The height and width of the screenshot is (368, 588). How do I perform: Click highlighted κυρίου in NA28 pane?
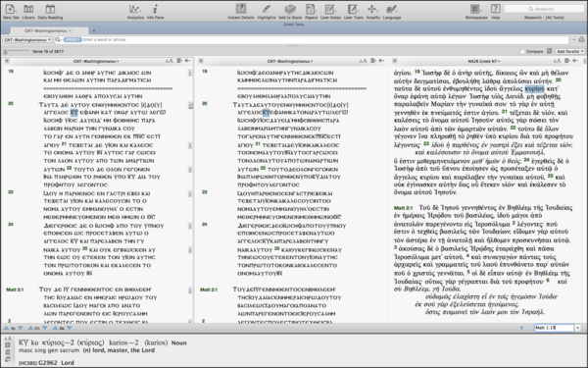(534, 88)
